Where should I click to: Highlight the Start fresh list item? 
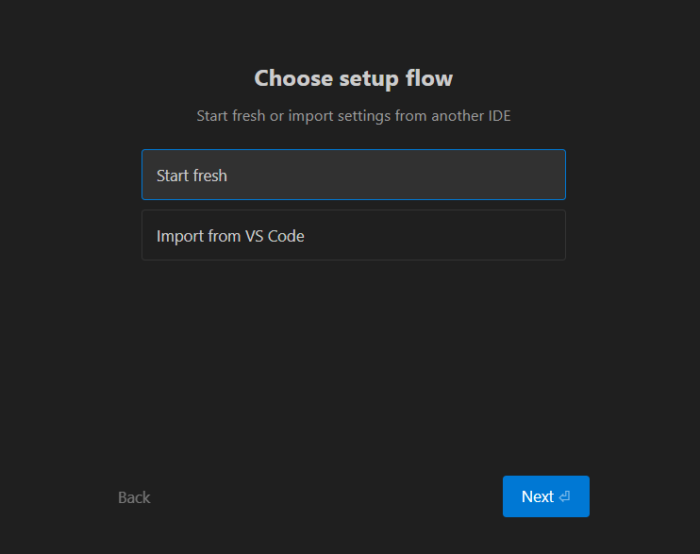point(353,175)
